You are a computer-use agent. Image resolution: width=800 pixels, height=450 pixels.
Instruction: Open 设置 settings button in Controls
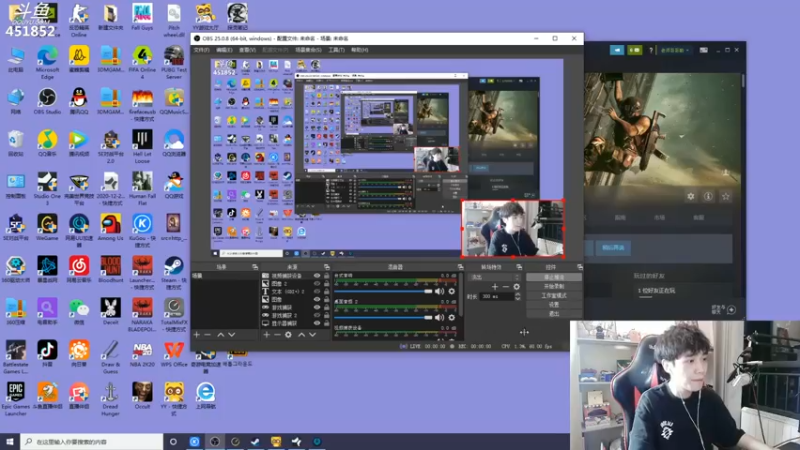point(554,305)
